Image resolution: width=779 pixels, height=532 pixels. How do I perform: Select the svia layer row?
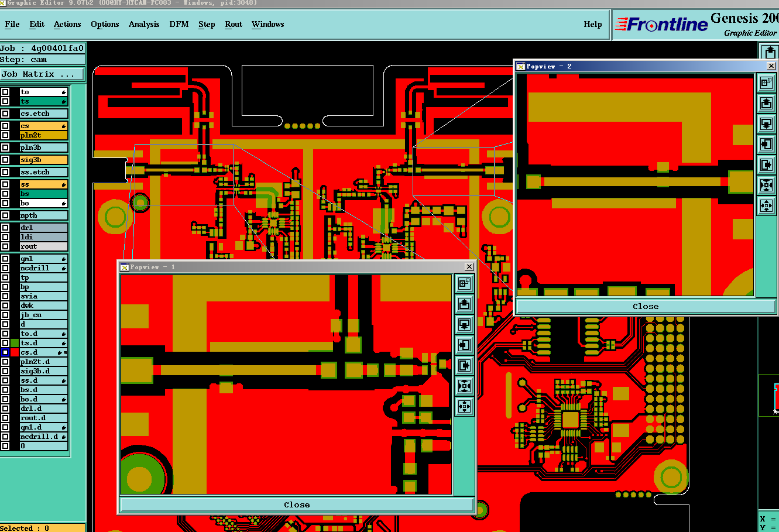point(44,296)
